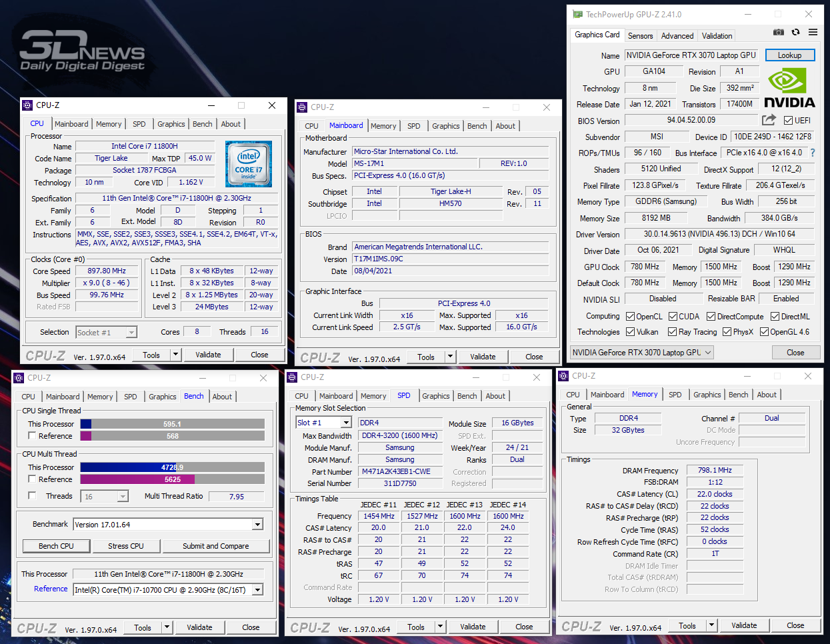The height and width of the screenshot is (644, 830).
Task: Click the title icon of CPU-Z Memory window
Action: coord(563,376)
